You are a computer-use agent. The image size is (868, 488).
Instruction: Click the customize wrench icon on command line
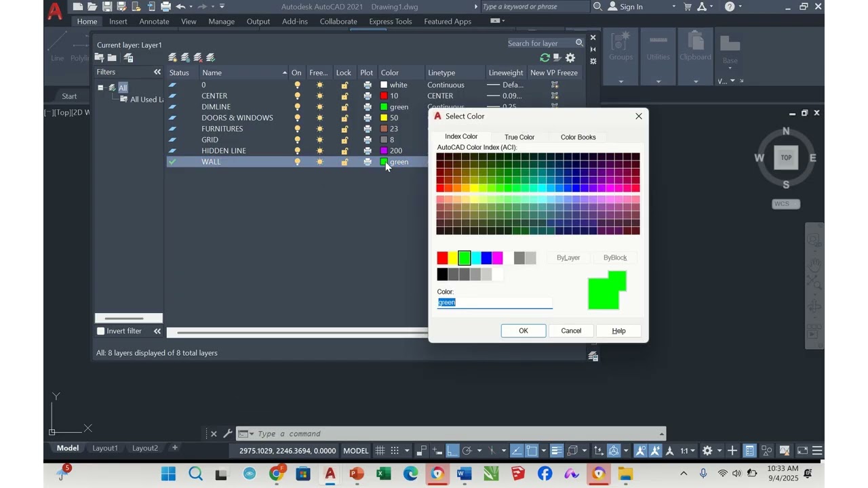click(x=228, y=434)
